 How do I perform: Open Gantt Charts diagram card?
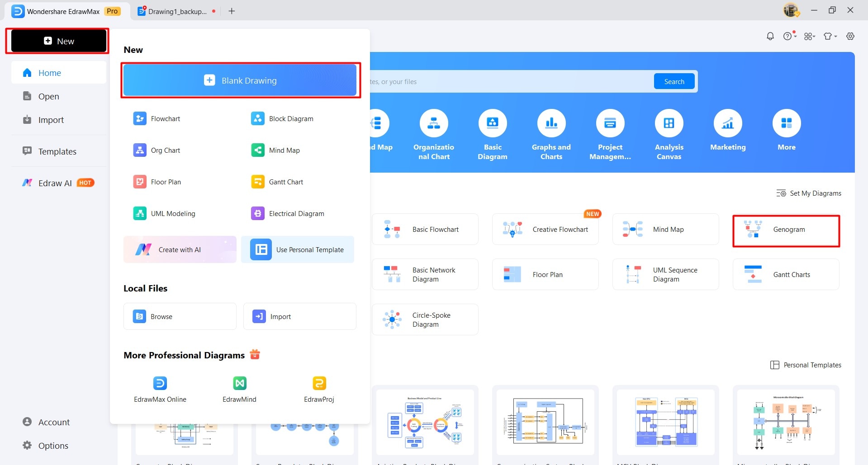tap(786, 274)
